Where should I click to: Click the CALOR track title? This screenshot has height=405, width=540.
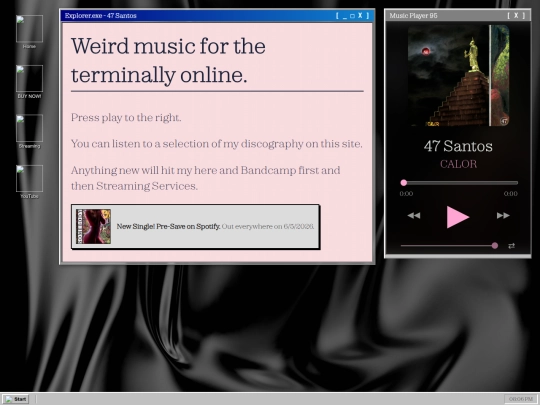[x=458, y=164]
